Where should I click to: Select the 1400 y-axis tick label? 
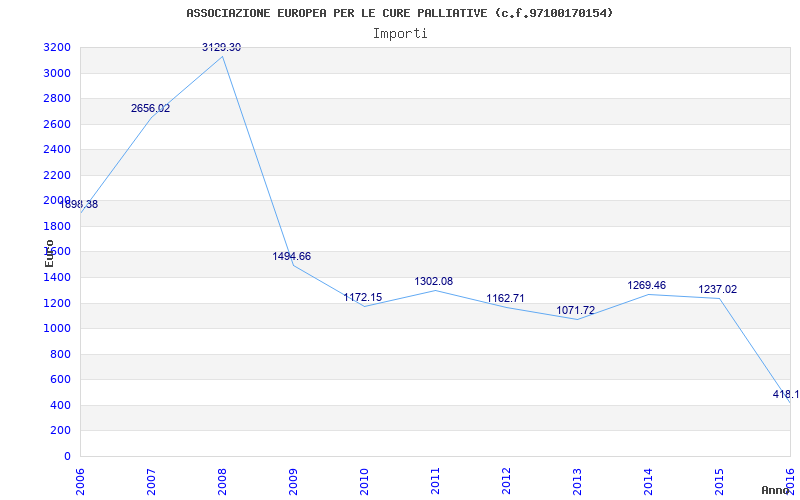(x=57, y=278)
